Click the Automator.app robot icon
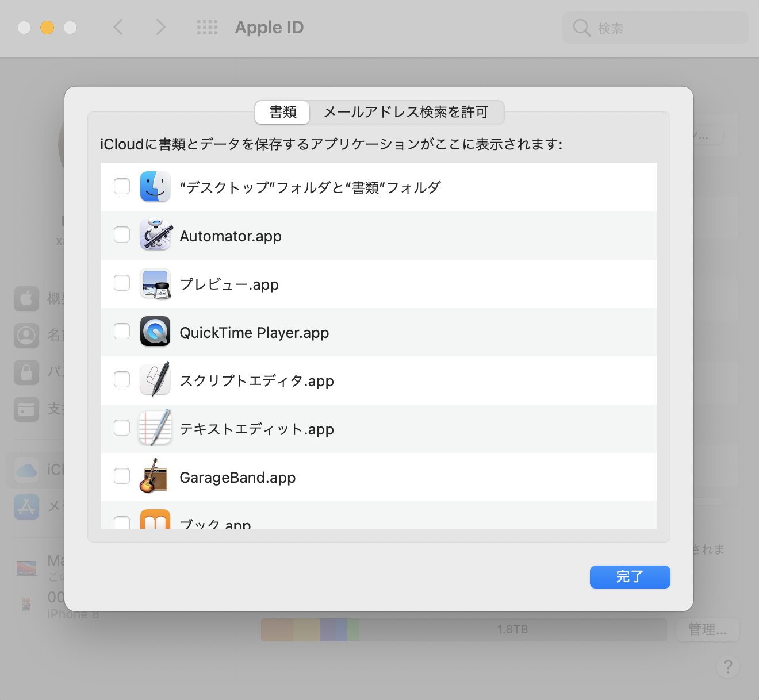Image resolution: width=759 pixels, height=700 pixels. [x=155, y=234]
